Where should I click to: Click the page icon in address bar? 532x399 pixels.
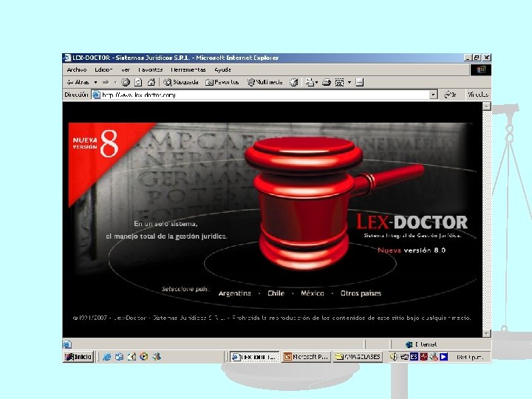tap(96, 95)
